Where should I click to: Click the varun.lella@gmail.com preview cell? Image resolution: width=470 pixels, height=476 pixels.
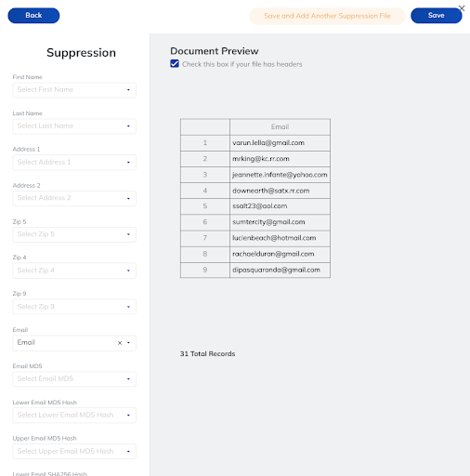tap(280, 143)
